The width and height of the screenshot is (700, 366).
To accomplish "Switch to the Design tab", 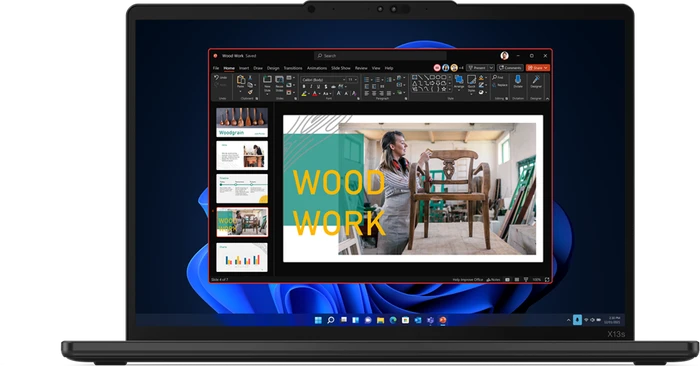I will [273, 68].
